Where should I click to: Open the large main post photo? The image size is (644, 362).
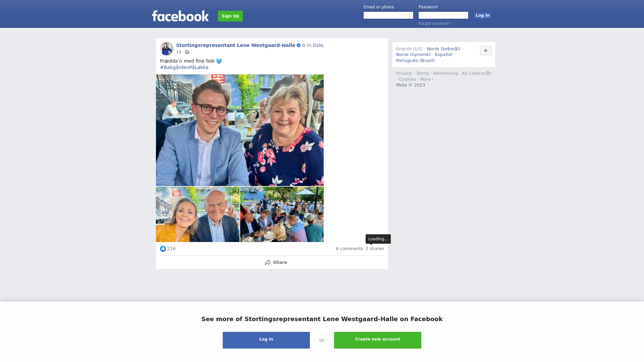240,130
